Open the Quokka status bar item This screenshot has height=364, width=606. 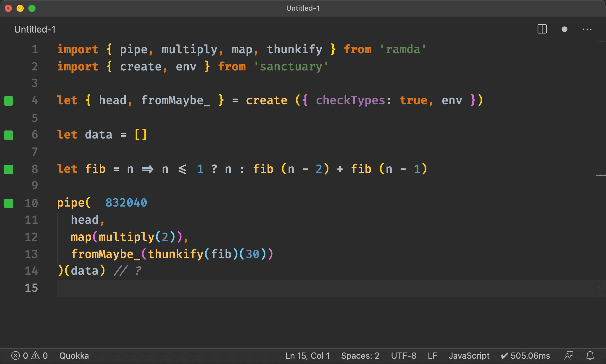coord(74,355)
